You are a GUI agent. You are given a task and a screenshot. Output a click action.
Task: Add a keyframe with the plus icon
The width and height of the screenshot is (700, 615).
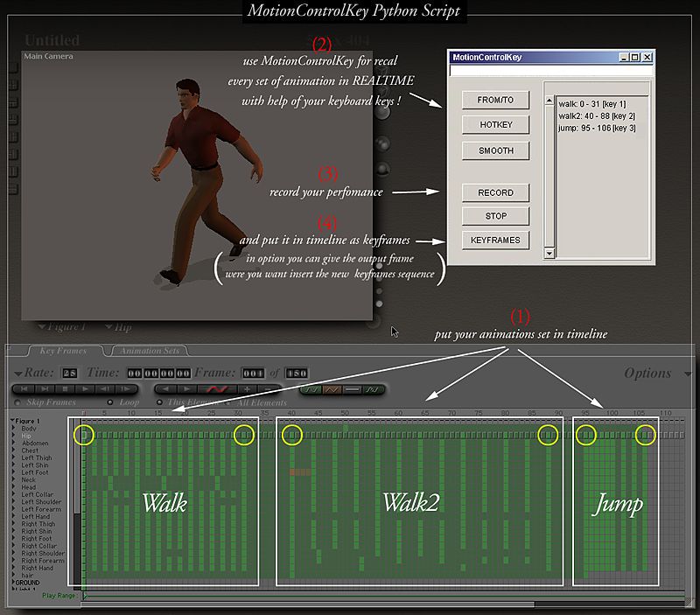point(247,389)
